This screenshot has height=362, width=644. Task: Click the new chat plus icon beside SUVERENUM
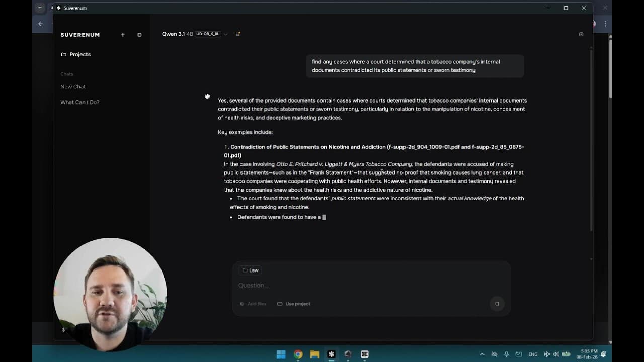tap(123, 35)
